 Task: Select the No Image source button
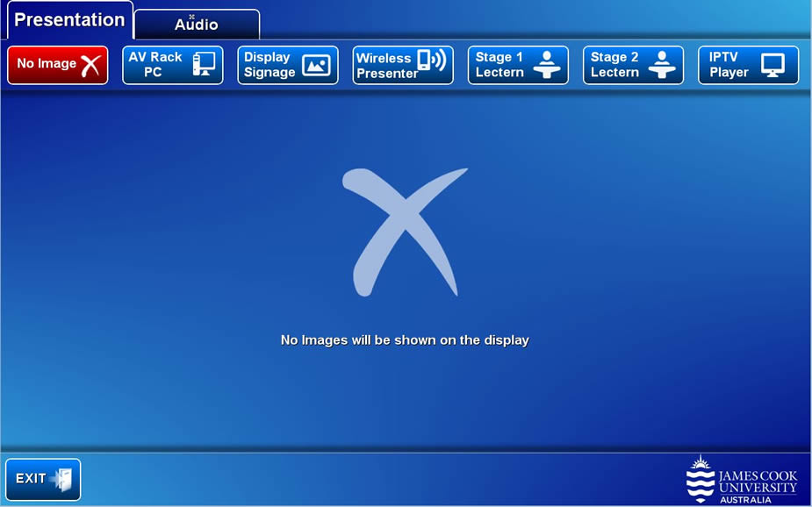point(57,65)
